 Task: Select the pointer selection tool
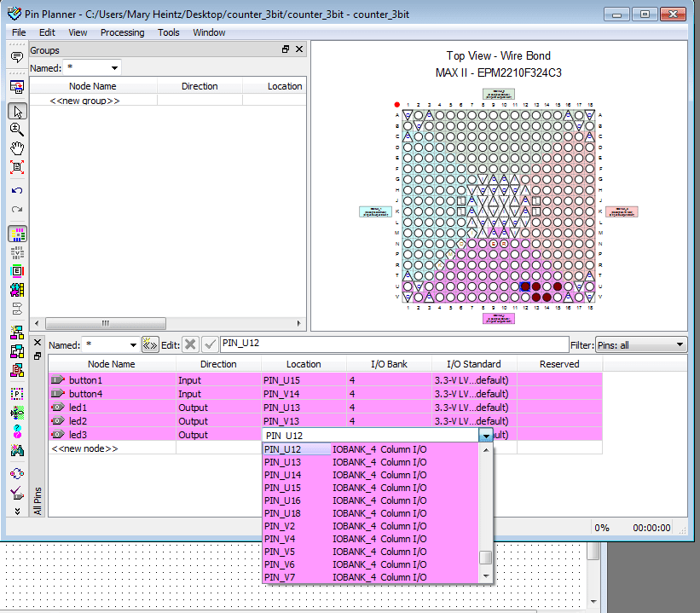(17, 111)
